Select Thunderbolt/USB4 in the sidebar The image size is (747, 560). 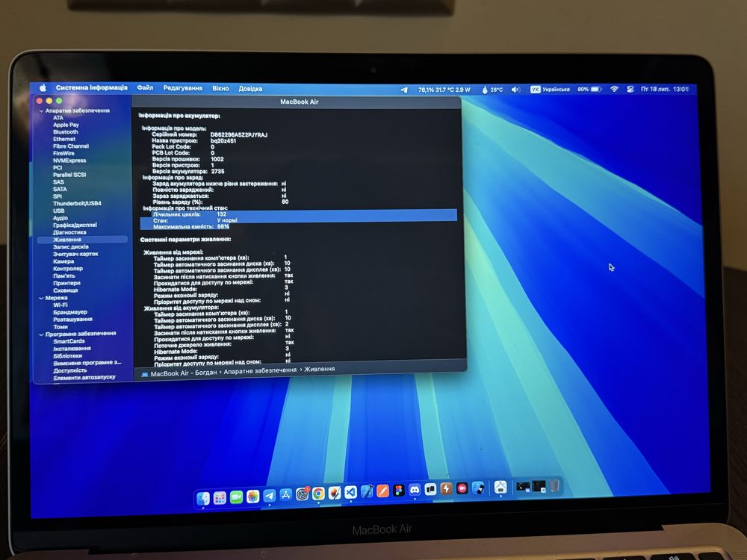77,203
